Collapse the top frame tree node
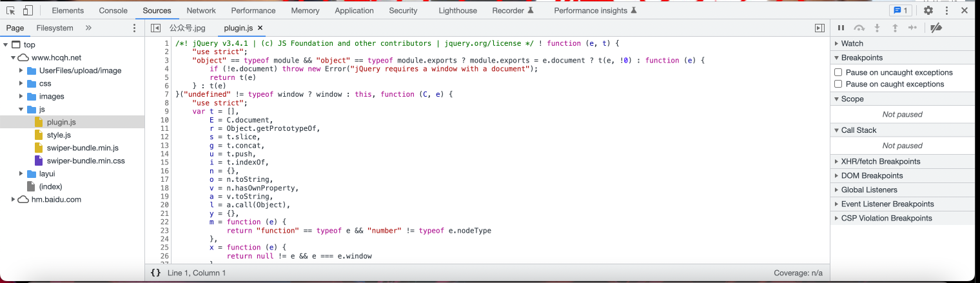980x283 pixels. 6,44
